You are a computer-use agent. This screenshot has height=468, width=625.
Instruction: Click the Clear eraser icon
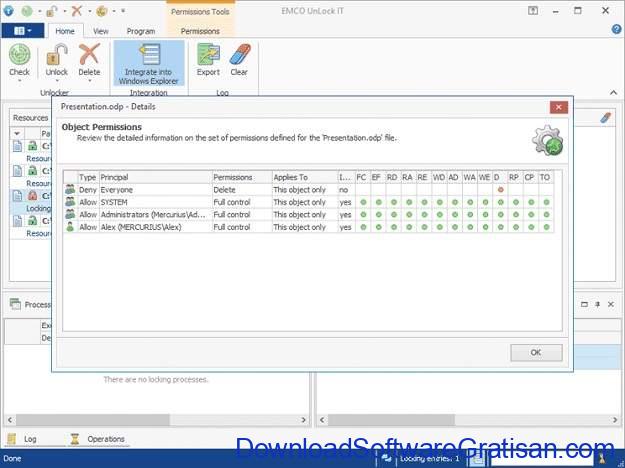(240, 54)
